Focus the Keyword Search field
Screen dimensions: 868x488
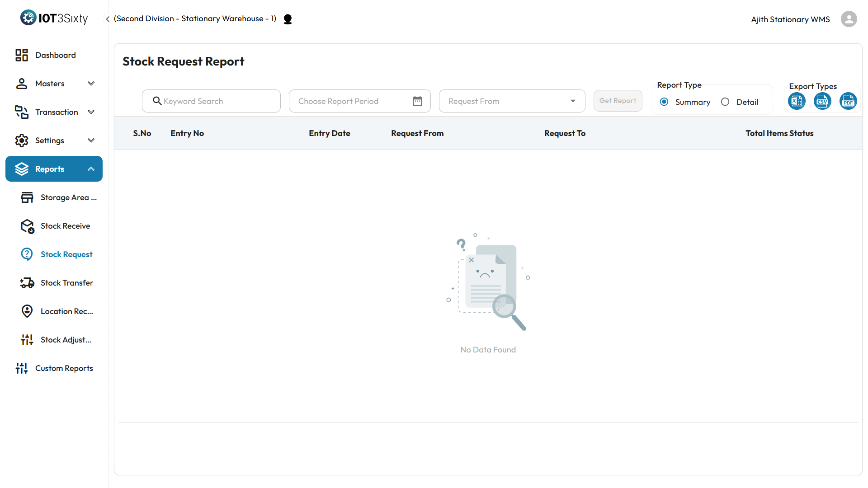tap(217, 101)
